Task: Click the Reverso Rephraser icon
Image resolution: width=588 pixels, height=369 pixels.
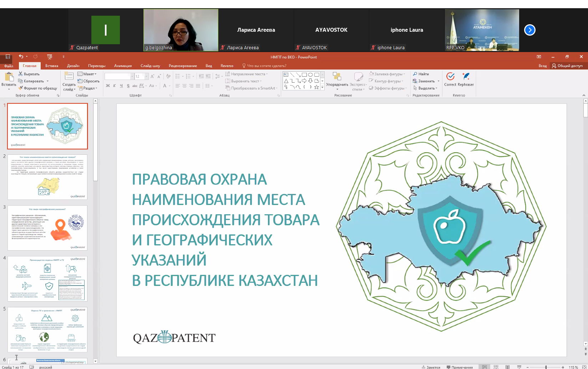Action: tap(466, 77)
